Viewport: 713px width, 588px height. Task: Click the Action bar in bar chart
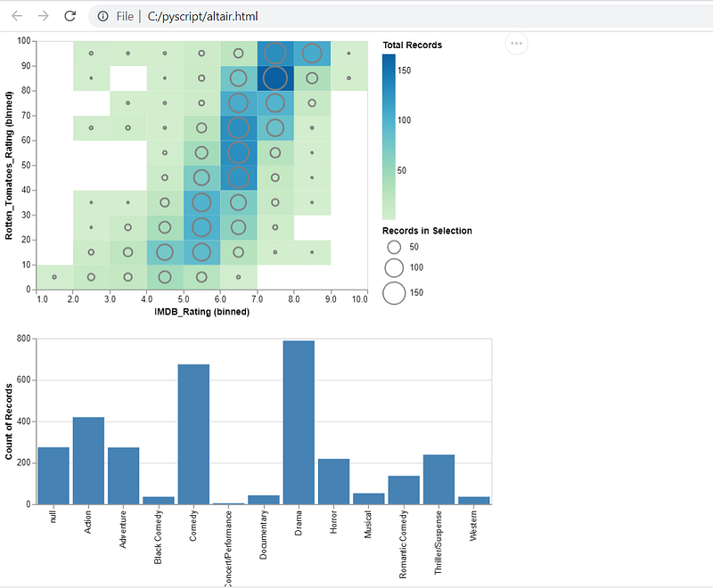88,461
